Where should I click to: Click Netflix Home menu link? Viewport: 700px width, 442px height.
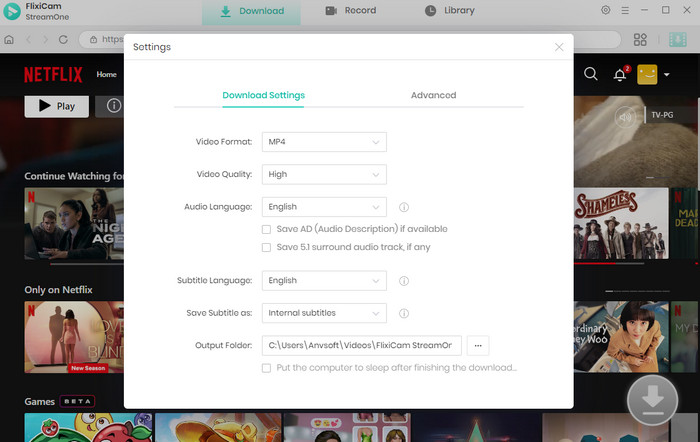(x=106, y=75)
